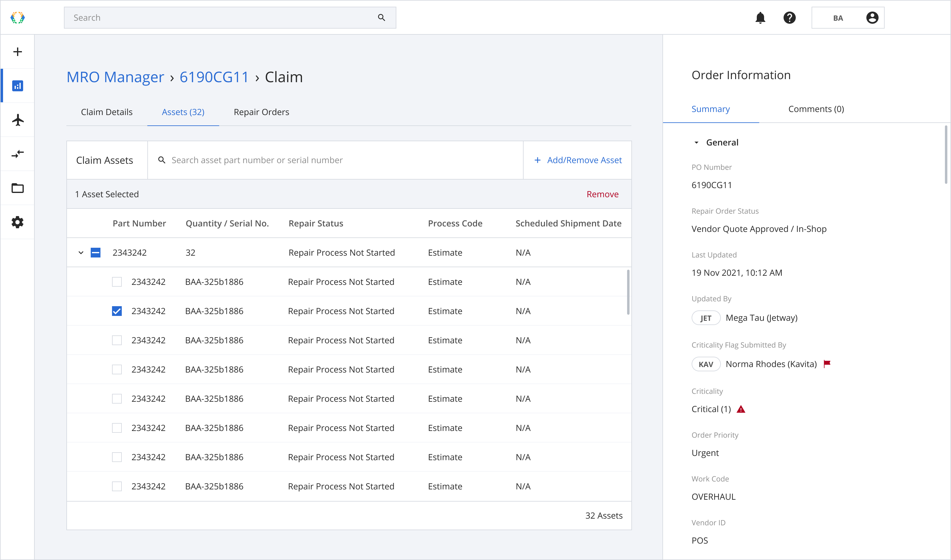951x560 pixels.
Task: Sort by Part Number column header
Action: coord(139,223)
